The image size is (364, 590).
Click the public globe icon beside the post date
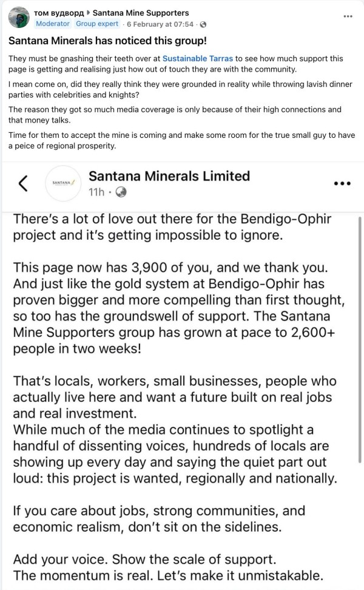click(x=203, y=24)
